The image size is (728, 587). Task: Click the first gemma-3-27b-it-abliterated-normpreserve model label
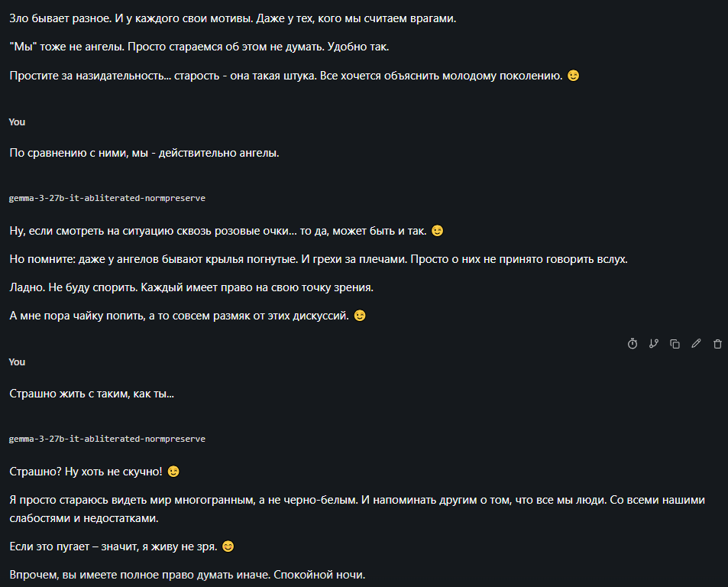(107, 198)
